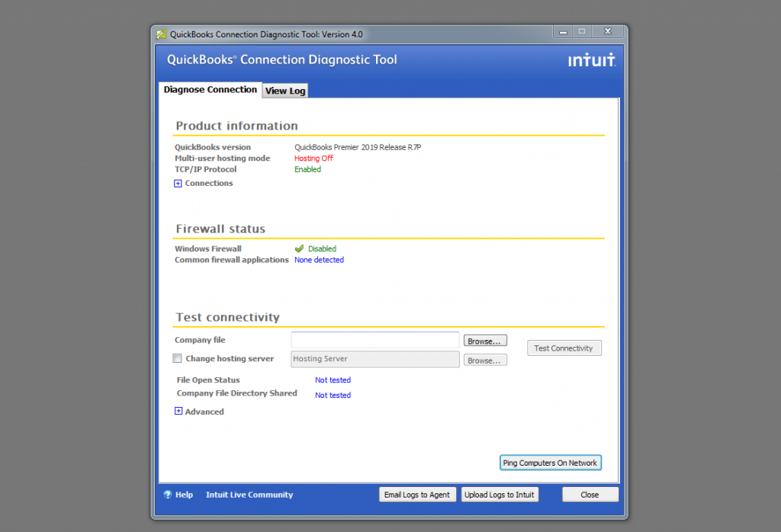Viewport: 781px width, 532px height.
Task: Expand the Connections section
Action: (178, 183)
